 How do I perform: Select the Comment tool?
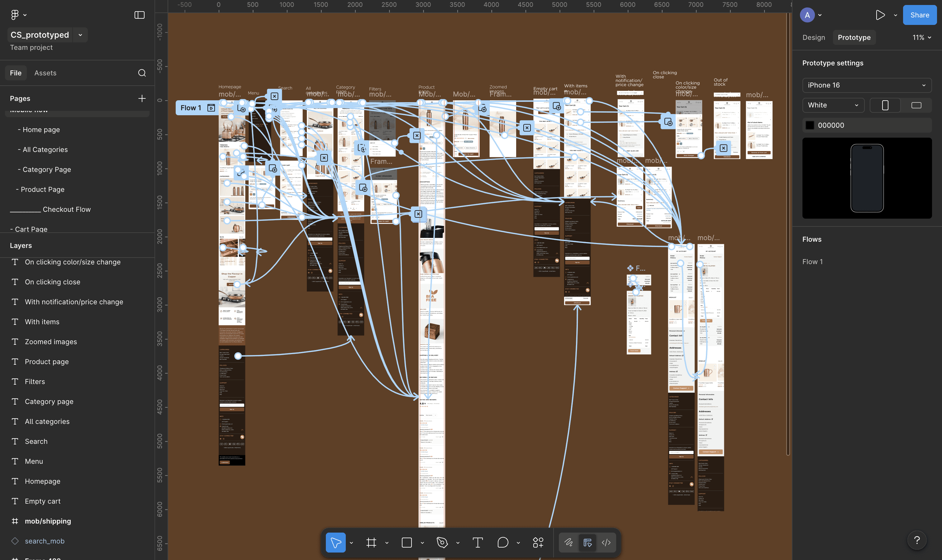pyautogui.click(x=503, y=543)
